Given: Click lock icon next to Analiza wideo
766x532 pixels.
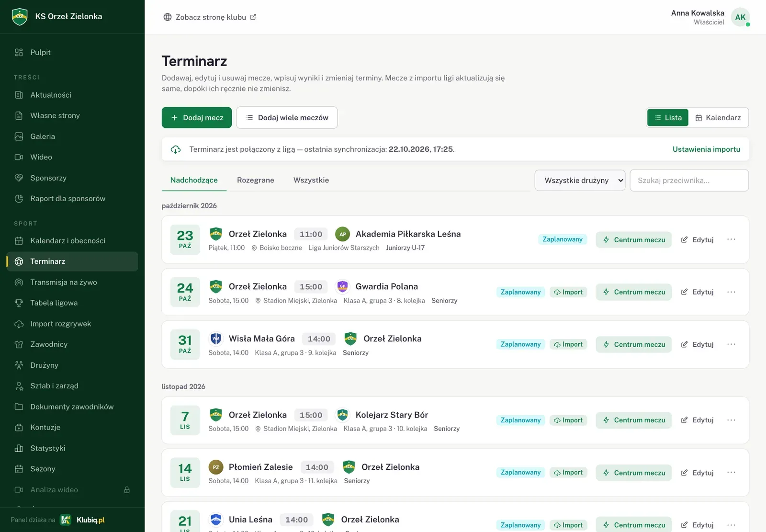Looking at the screenshot, I should [127, 490].
